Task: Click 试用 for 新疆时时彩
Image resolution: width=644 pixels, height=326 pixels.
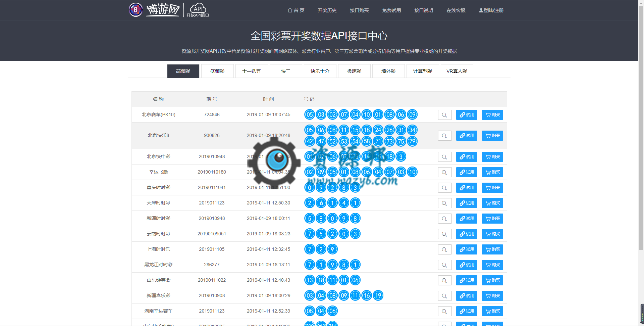Action: (x=467, y=219)
